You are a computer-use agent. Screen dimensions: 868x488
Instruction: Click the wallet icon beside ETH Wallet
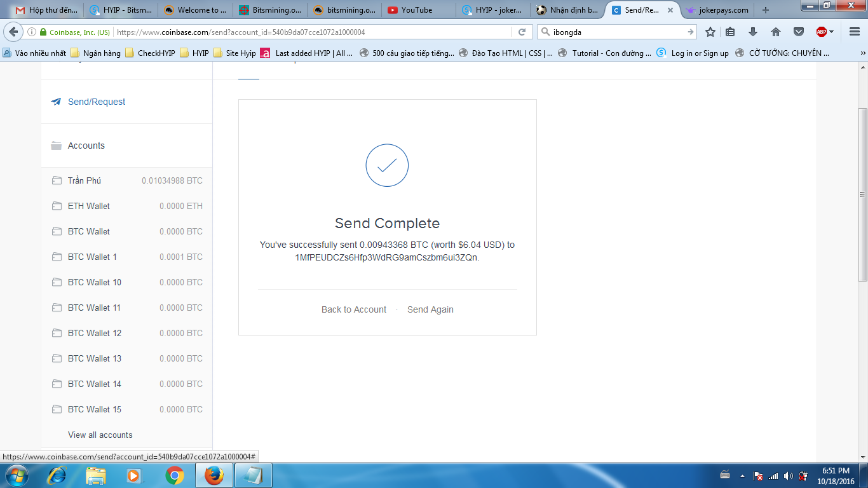tap(57, 206)
